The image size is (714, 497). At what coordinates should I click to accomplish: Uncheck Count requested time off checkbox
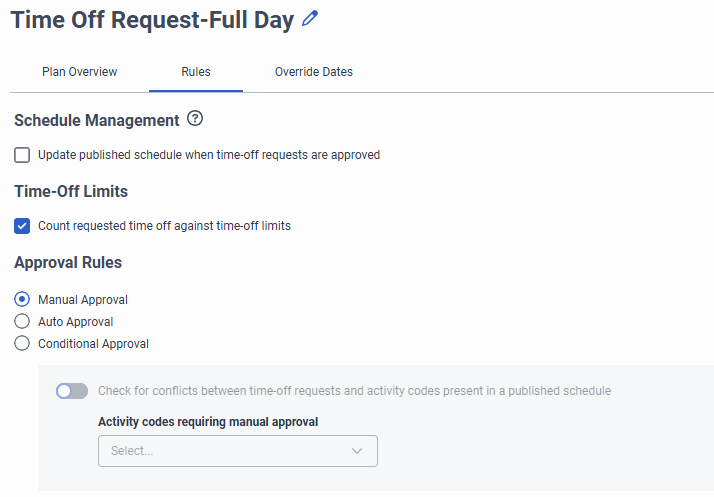click(x=22, y=226)
